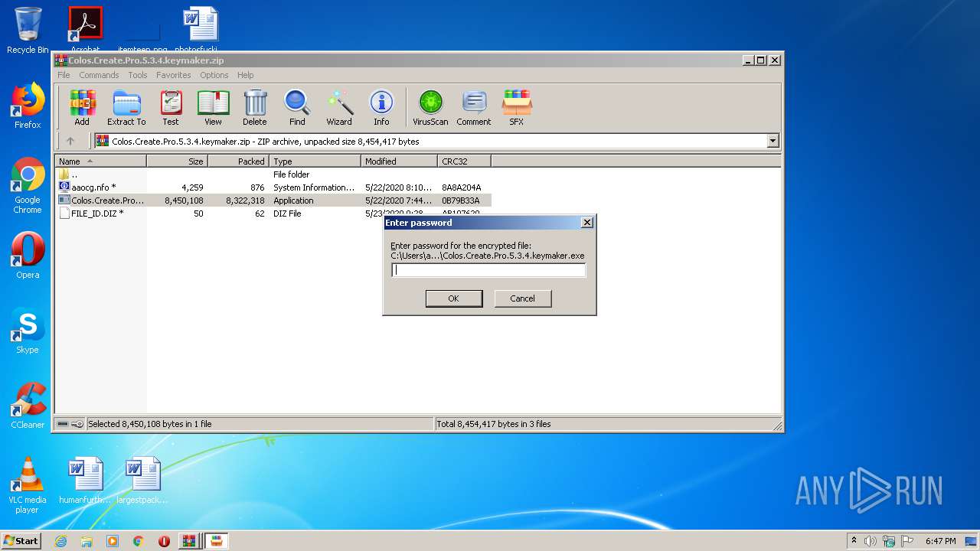
Task: Open Internet Explorer from the taskbar
Action: [x=60, y=541]
